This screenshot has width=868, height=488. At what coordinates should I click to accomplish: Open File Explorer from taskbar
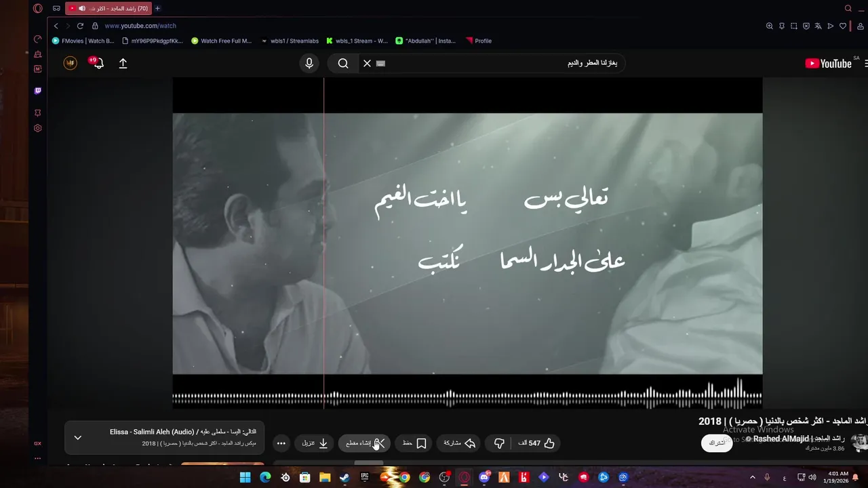[325, 477]
